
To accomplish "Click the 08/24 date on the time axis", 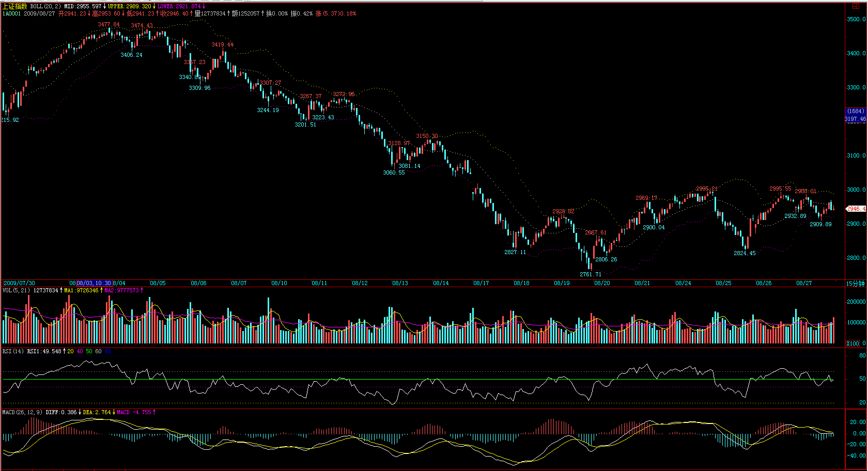I will click(683, 283).
